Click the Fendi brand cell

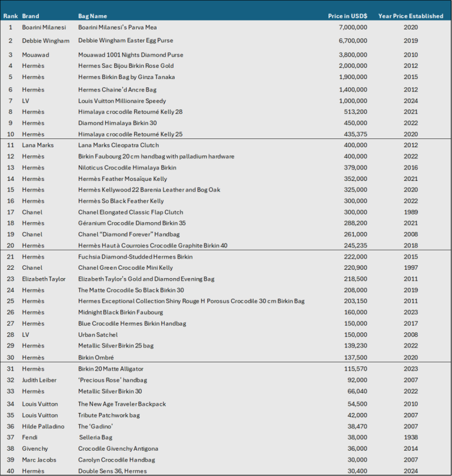coord(30,438)
